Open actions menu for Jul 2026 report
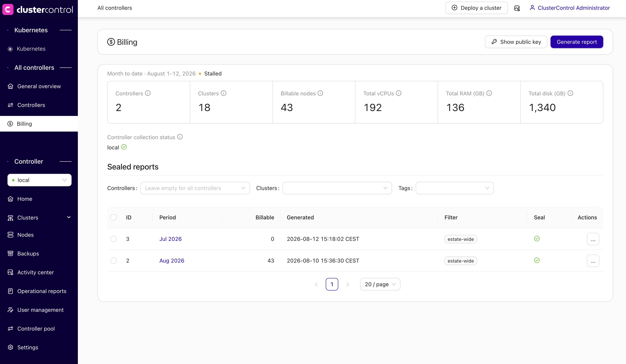The height and width of the screenshot is (364, 626). point(593,239)
